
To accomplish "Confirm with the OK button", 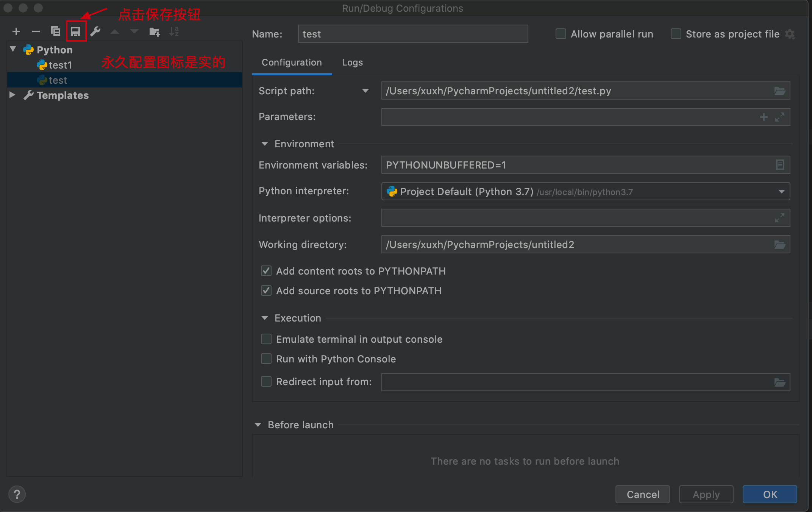I will coord(770,494).
